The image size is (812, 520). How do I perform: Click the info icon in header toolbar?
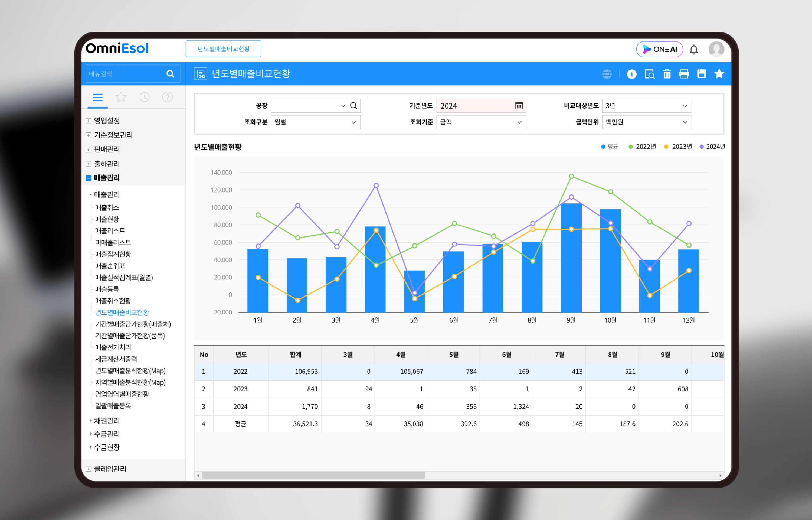(x=631, y=74)
